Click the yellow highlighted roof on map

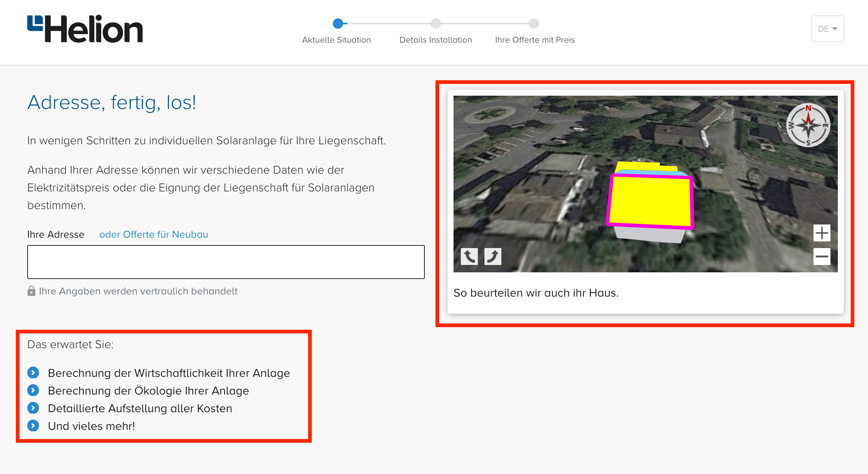point(650,201)
